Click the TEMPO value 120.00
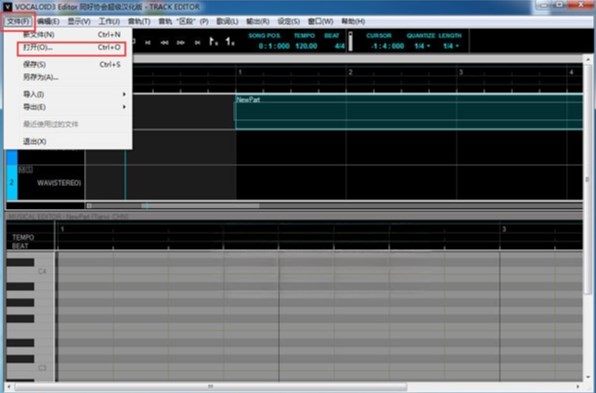Viewport: 596px width, 393px height. pos(306,46)
